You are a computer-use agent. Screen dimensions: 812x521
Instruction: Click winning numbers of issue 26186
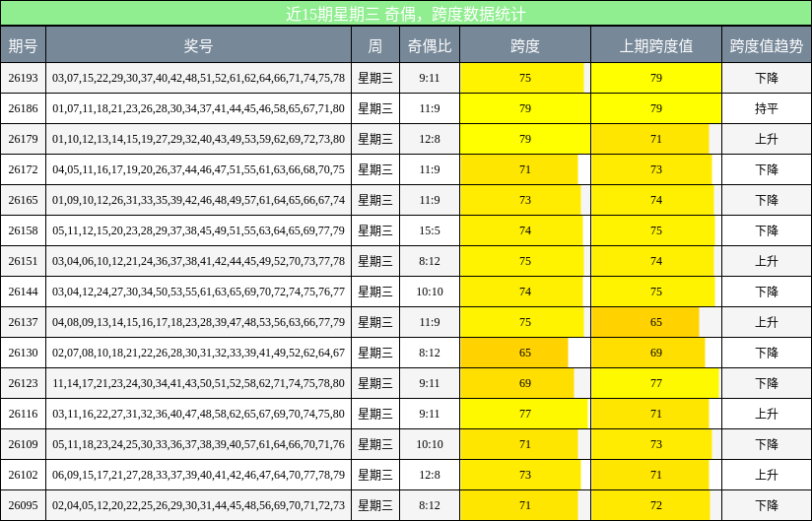(x=198, y=108)
